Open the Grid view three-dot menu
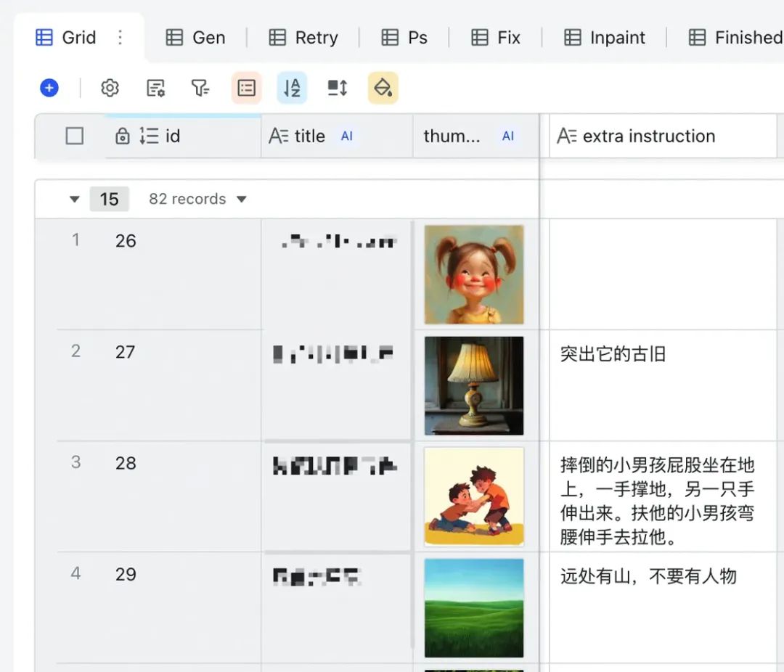Image resolution: width=784 pixels, height=672 pixels. coord(120,38)
